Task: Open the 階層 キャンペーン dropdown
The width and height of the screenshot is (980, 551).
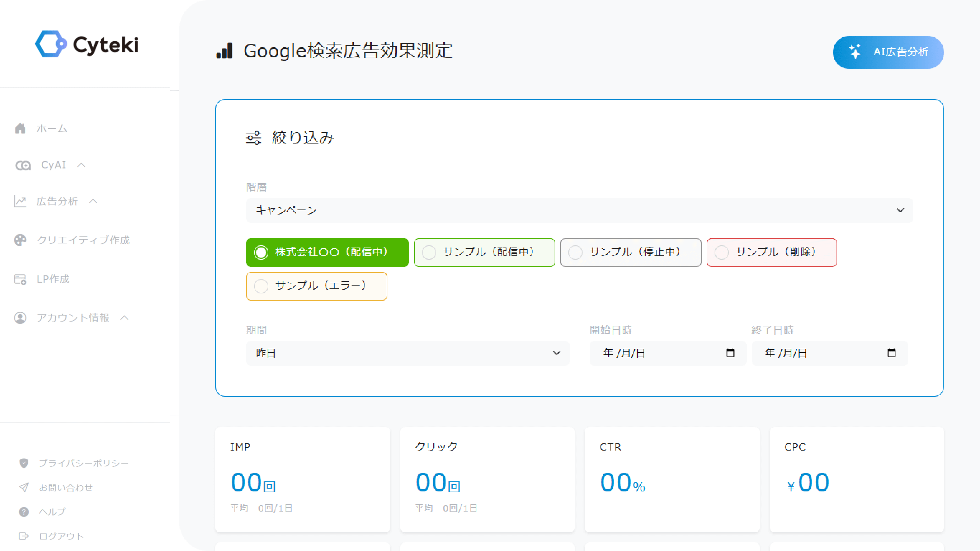Action: click(x=579, y=210)
